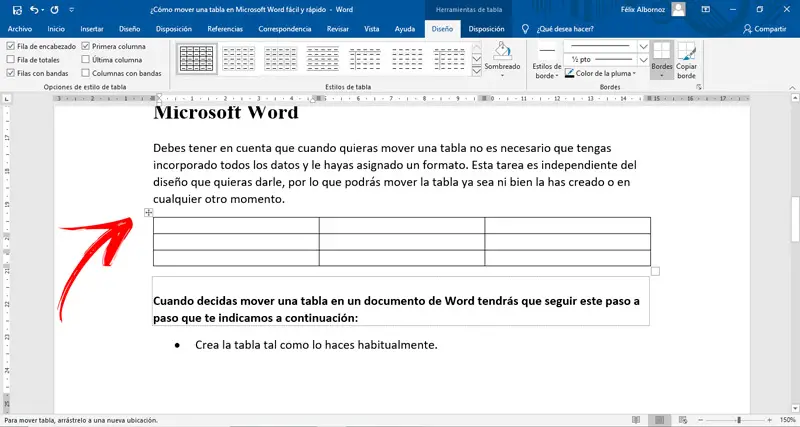Switch to the Revisar tab
Viewport: 800px width, 427px height.
tap(338, 29)
